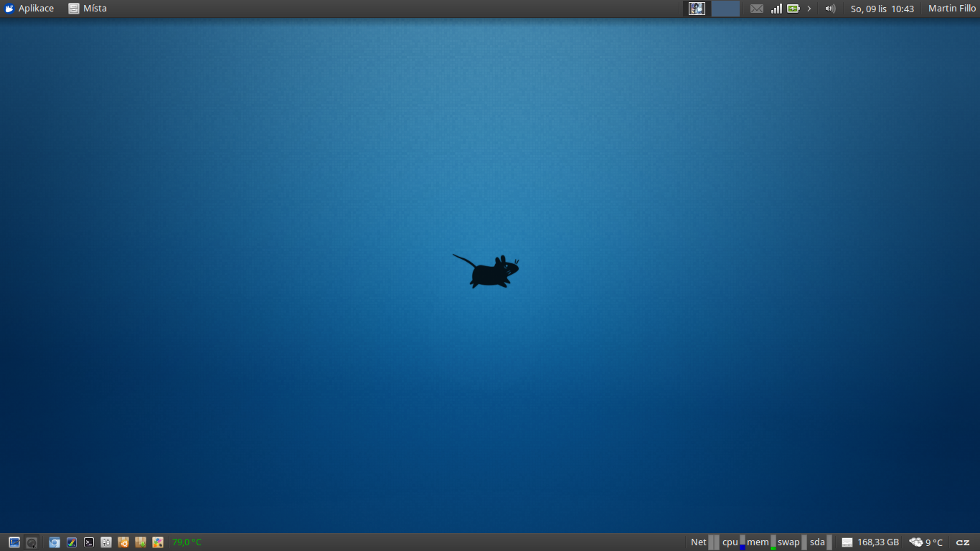The image size is (980, 551).
Task: Open the network signal strength indicator
Action: pos(776,9)
